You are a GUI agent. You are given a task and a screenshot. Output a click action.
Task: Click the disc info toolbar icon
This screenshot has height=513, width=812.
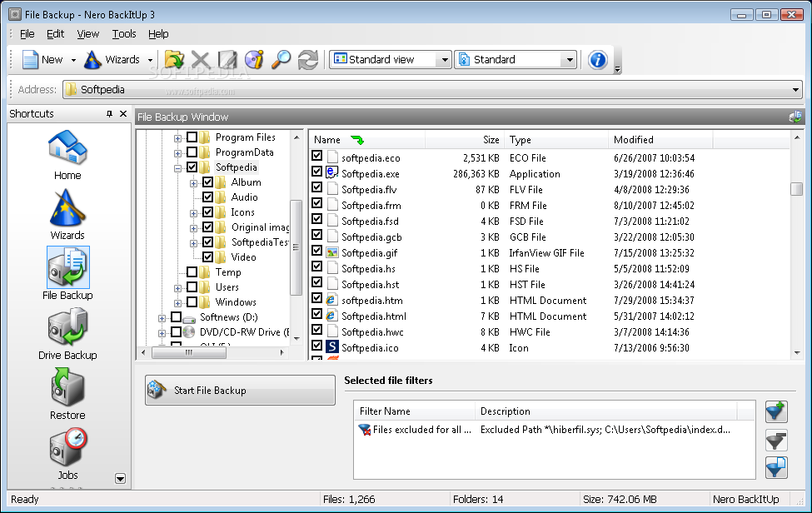(254, 59)
